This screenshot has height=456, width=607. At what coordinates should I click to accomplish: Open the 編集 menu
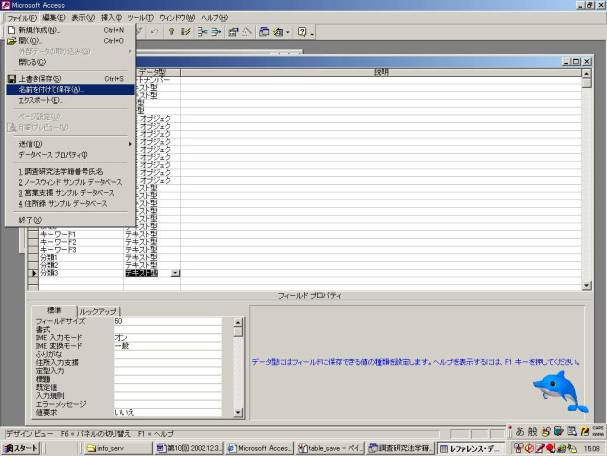[53, 18]
